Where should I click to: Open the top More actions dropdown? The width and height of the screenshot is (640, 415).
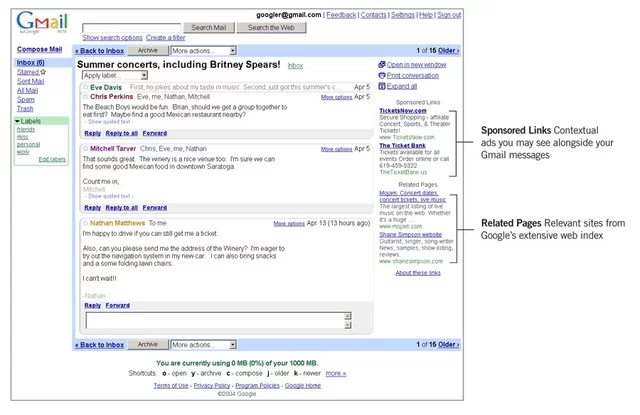pyautogui.click(x=204, y=51)
